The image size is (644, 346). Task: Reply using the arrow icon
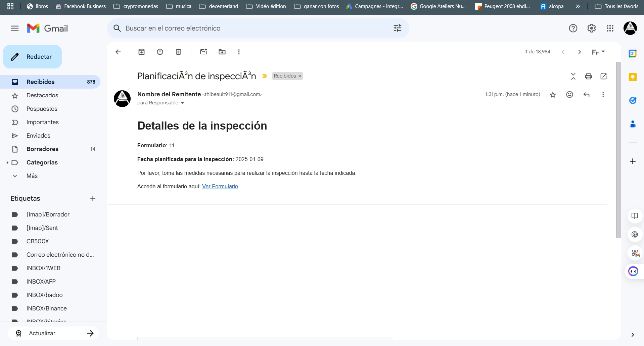586,95
